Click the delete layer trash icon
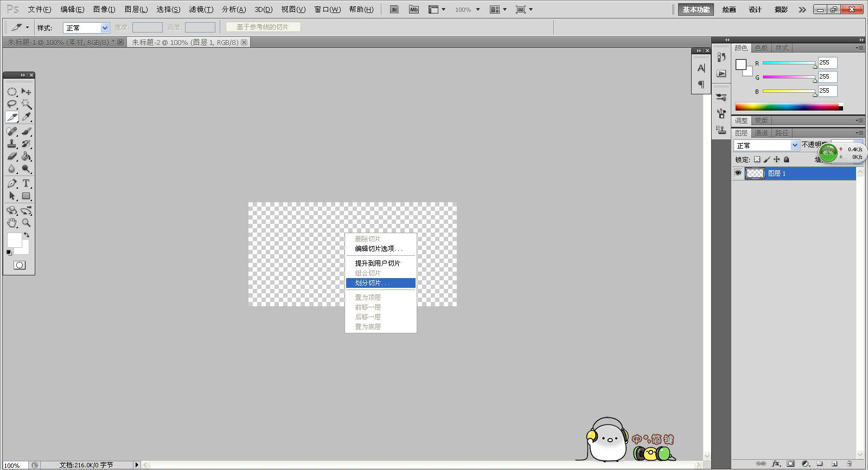Image resolution: width=868 pixels, height=470 pixels. click(850, 463)
